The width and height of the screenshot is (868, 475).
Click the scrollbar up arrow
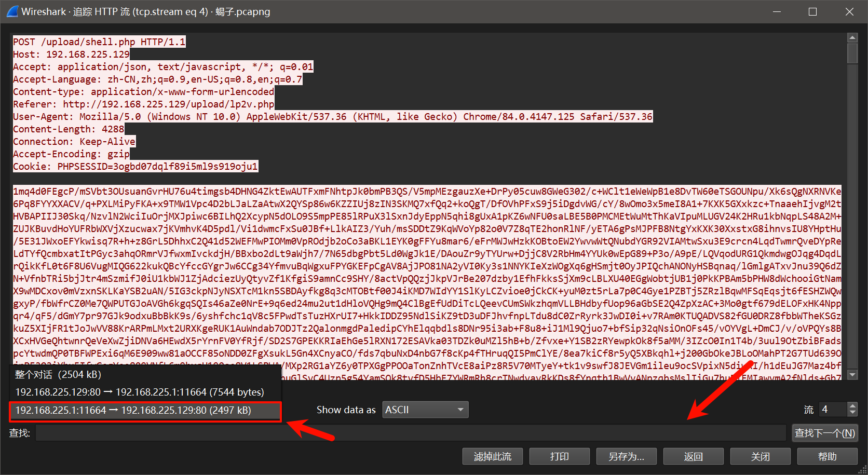tap(852, 37)
